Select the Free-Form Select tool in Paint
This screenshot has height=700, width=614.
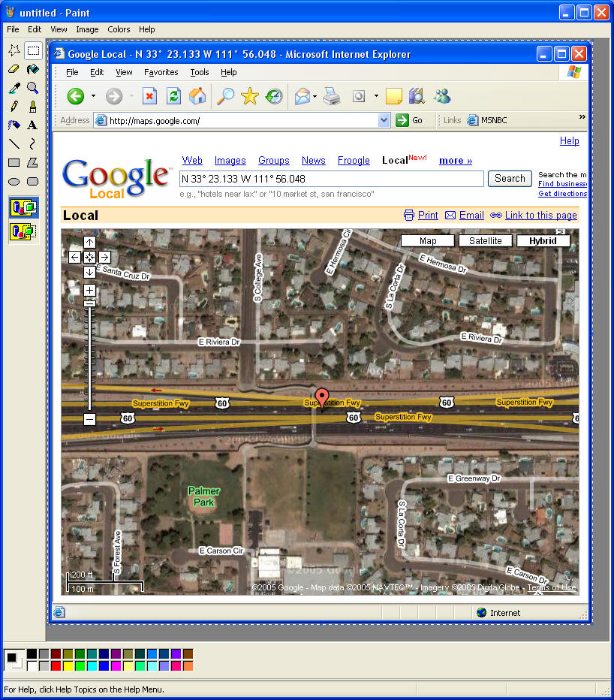(14, 50)
